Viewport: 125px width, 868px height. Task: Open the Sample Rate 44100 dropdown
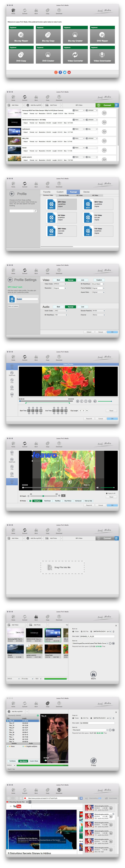(99, 311)
